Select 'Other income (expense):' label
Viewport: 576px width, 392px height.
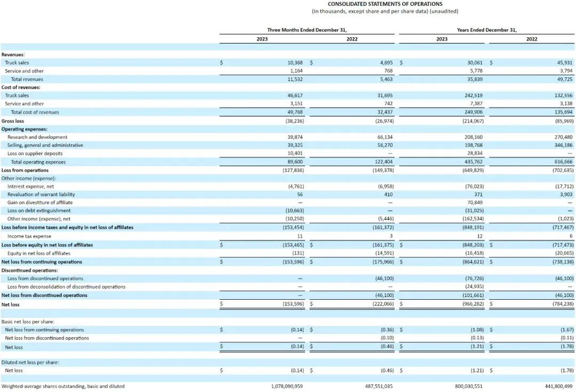(29, 179)
